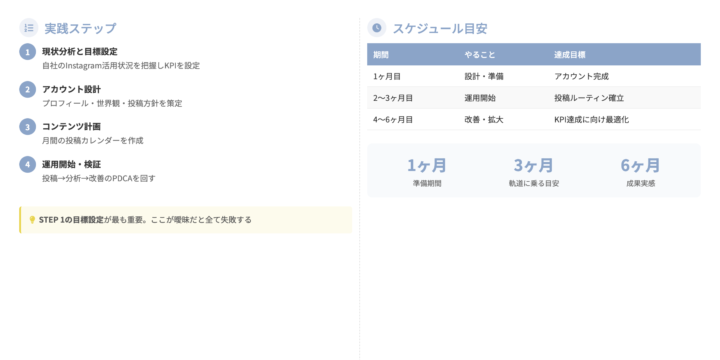Select the step 4 number circle
Screen dimensions: 720x360
pos(27,164)
